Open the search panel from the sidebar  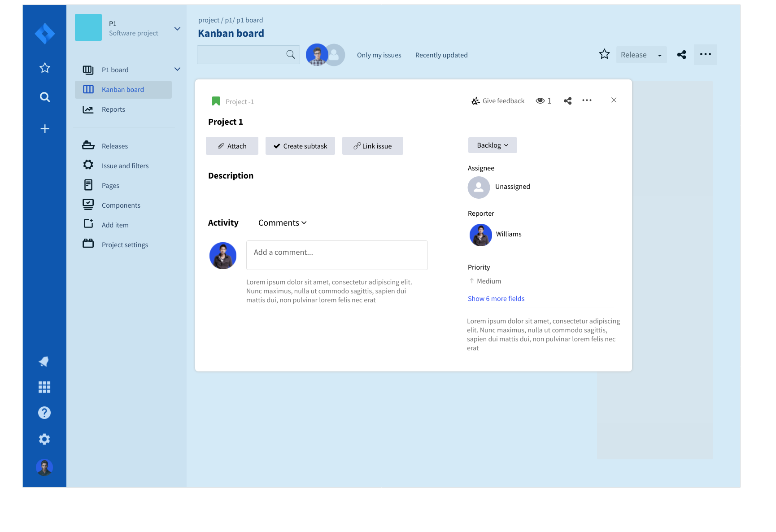pyautogui.click(x=44, y=97)
